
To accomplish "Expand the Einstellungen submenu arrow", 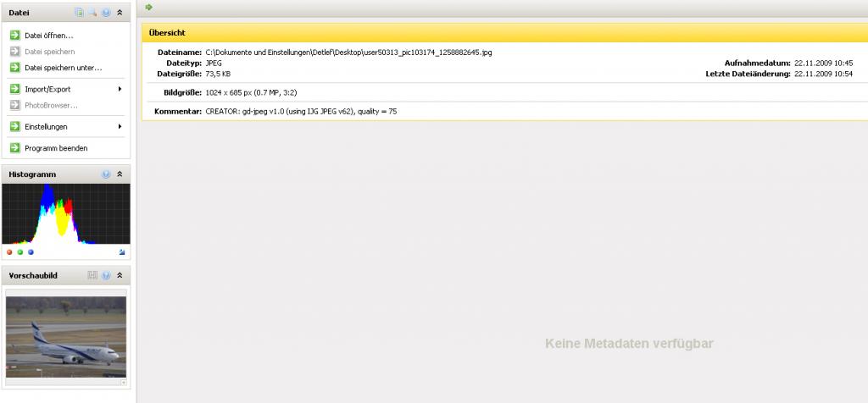I will click(x=120, y=127).
